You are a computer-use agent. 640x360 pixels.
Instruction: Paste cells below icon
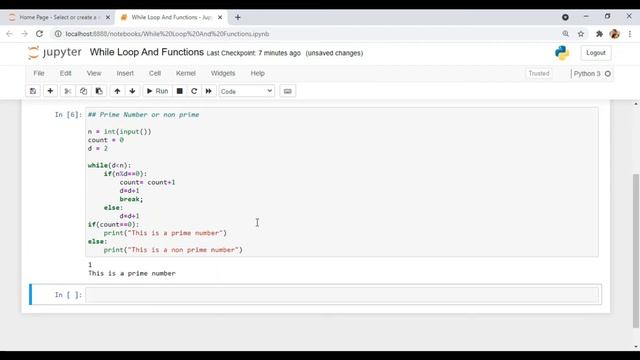pyautogui.click(x=99, y=91)
